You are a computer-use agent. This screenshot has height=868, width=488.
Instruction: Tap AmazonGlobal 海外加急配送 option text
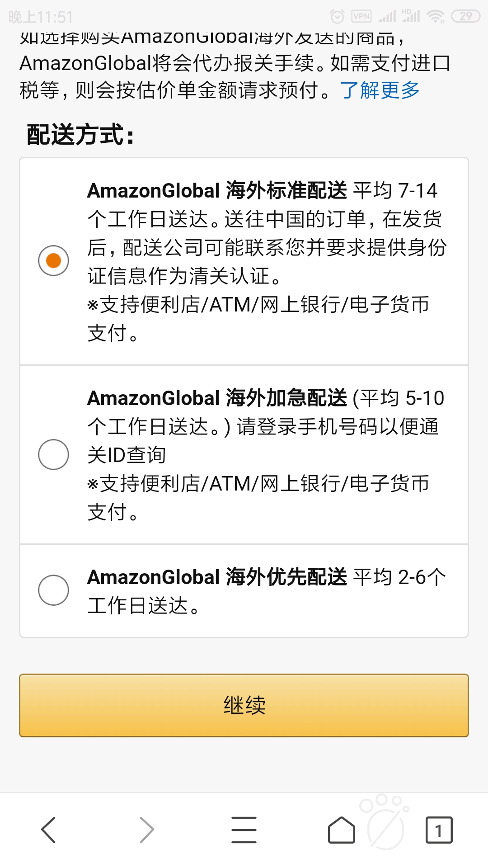tap(217, 398)
